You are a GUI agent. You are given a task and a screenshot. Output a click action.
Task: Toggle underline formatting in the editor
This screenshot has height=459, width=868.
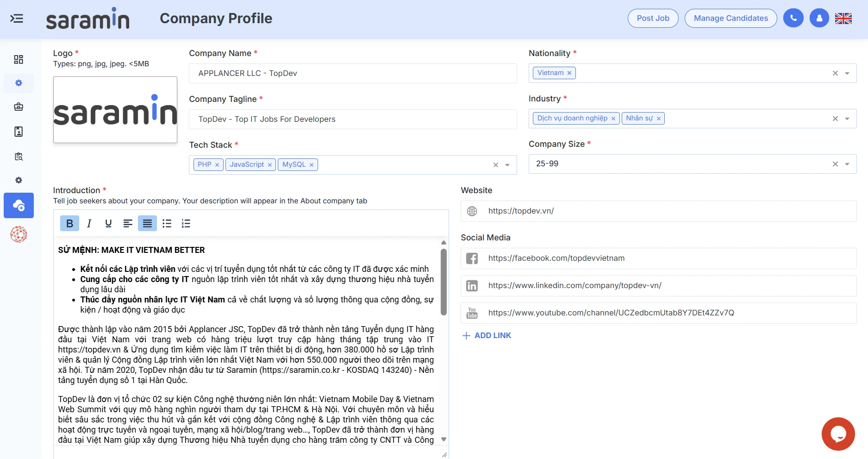[x=108, y=224]
